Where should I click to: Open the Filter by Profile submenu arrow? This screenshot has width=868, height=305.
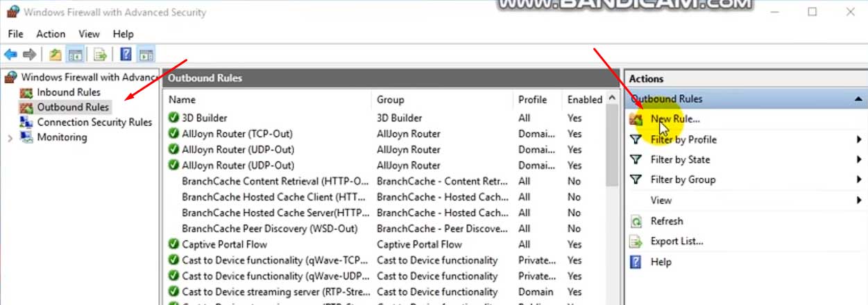[859, 139]
